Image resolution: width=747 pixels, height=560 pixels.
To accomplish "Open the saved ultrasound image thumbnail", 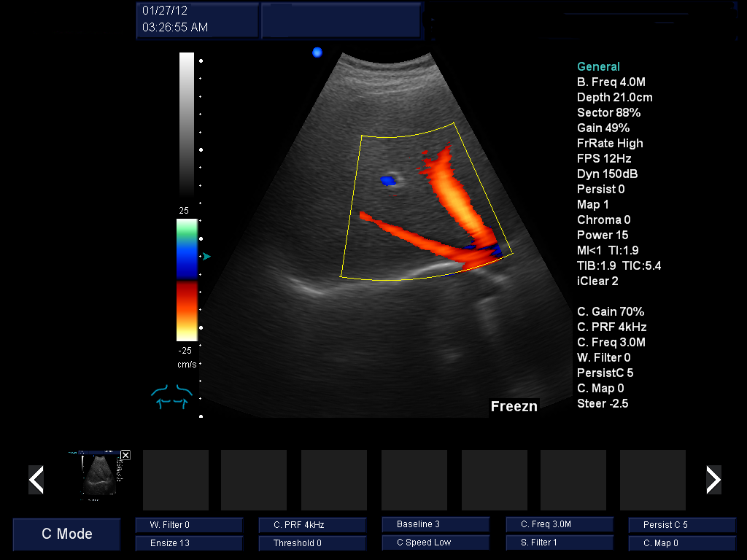I will pyautogui.click(x=98, y=478).
